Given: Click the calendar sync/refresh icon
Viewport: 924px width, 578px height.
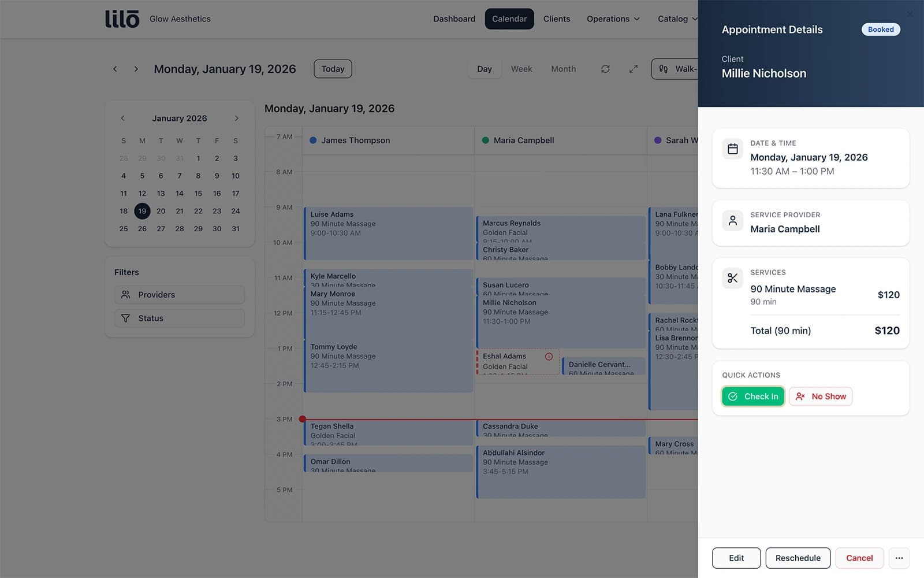Looking at the screenshot, I should pyautogui.click(x=605, y=69).
